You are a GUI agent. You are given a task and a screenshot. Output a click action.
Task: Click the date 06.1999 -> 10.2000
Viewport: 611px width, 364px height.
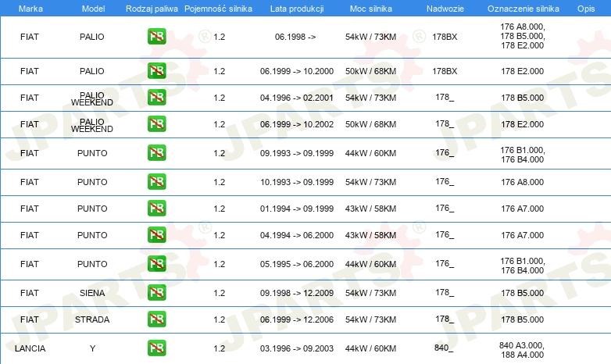[297, 71]
